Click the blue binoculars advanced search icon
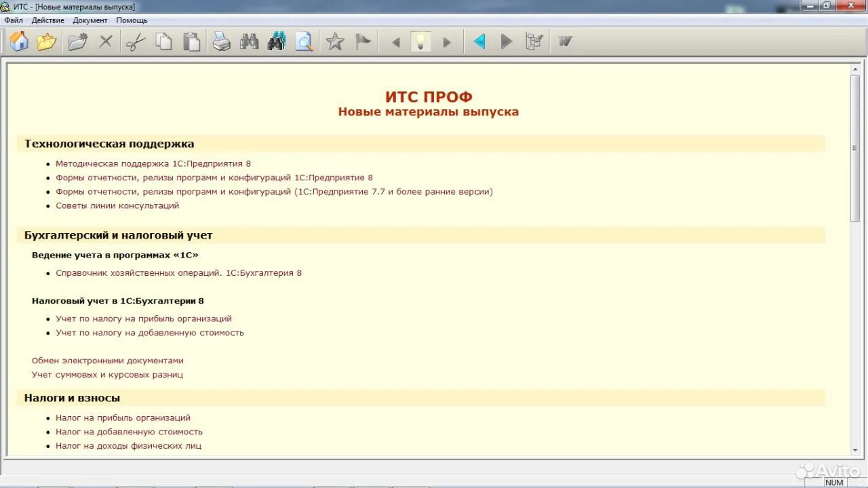This screenshot has height=488, width=868. 277,42
